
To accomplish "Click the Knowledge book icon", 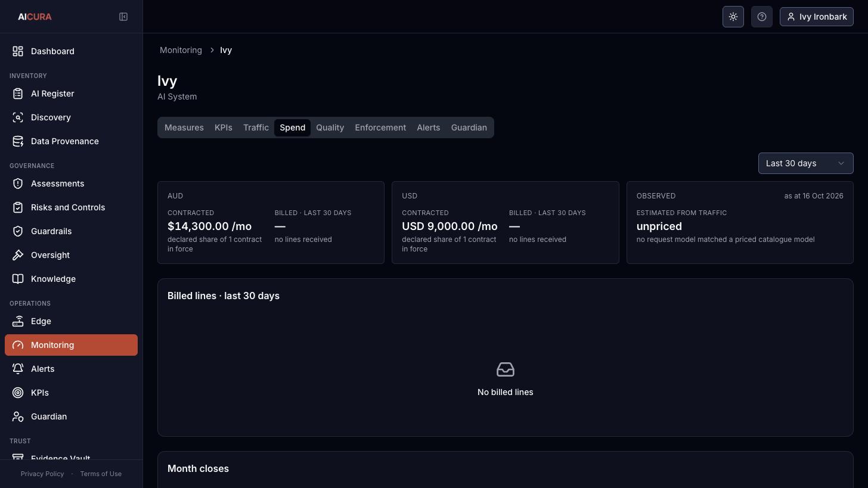I will tap(18, 279).
